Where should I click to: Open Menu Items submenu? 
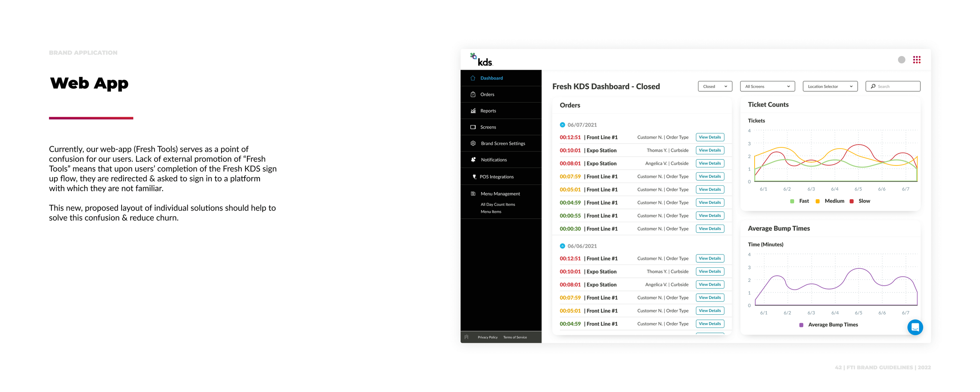(x=491, y=212)
